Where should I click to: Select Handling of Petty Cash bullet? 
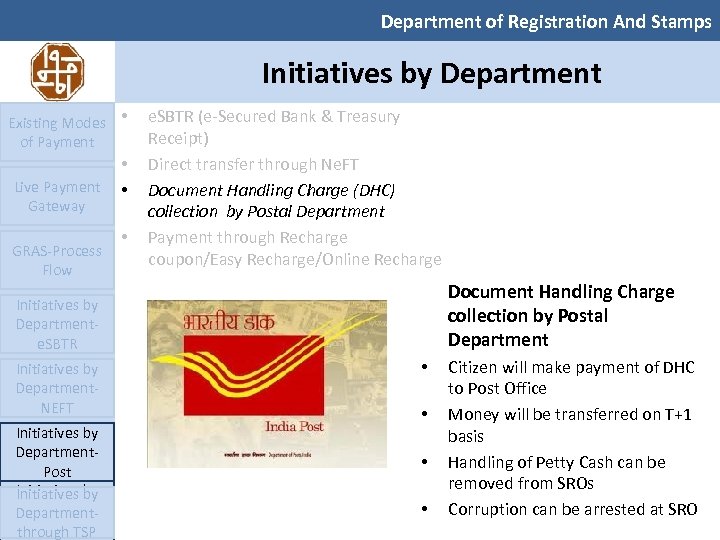557,472
